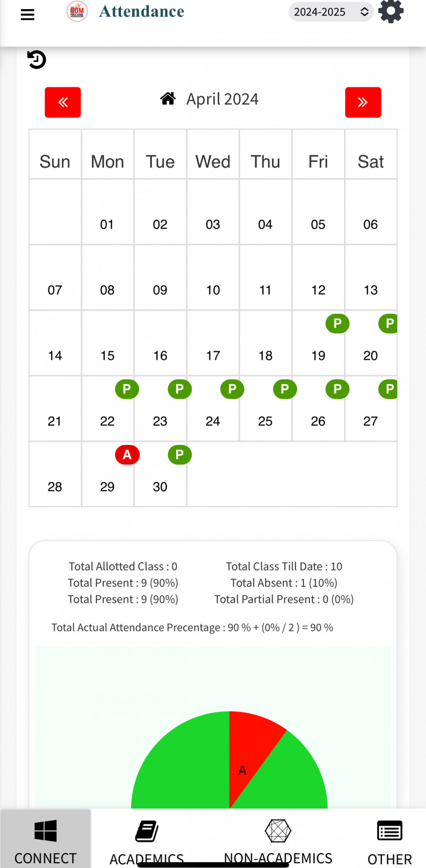Image resolution: width=426 pixels, height=868 pixels.
Task: Click the history refresh icon
Action: tap(37, 59)
